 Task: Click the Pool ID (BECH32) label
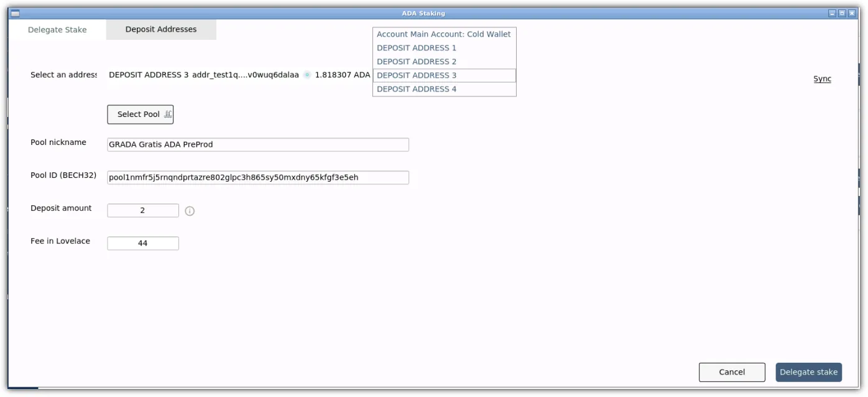click(x=63, y=175)
